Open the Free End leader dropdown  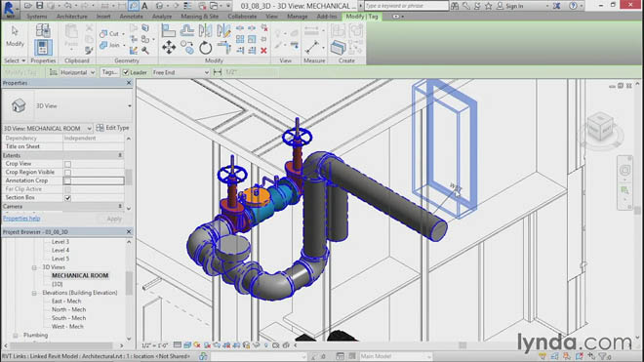[x=181, y=72]
